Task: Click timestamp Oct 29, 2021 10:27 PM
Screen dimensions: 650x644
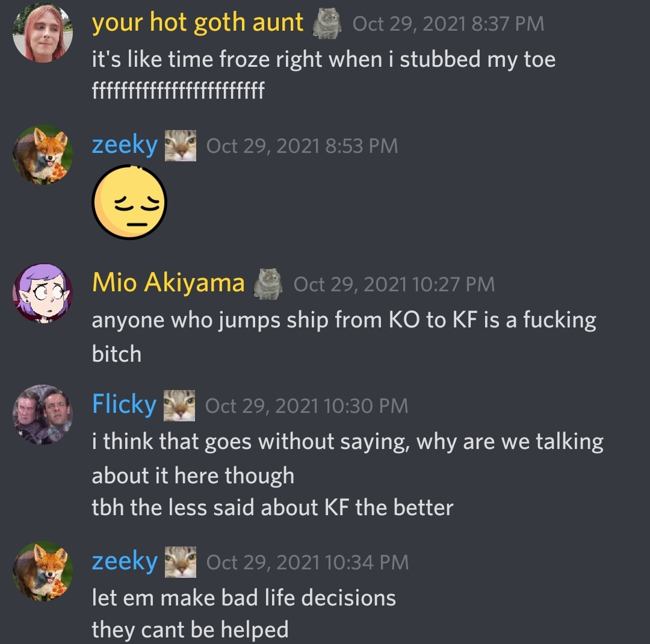Action: point(394,285)
